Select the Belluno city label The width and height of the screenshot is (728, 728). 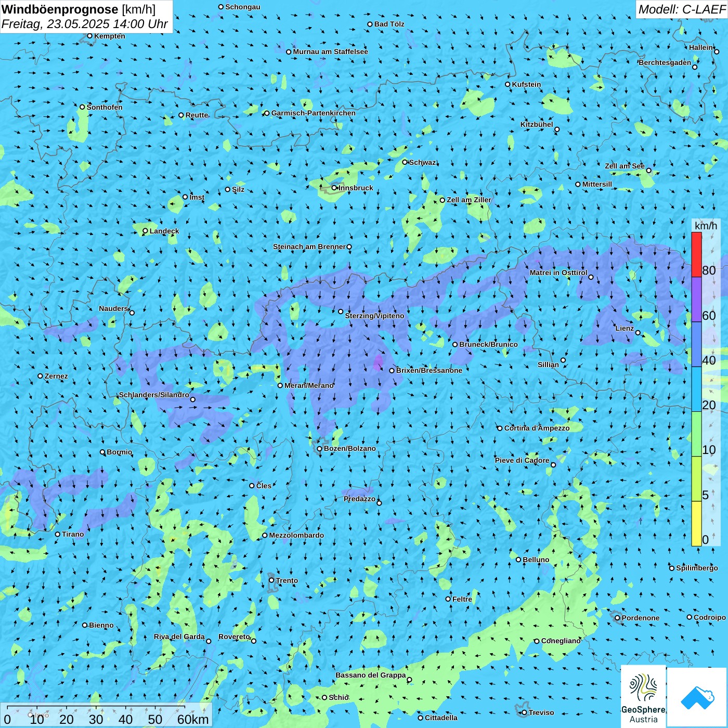pos(536,560)
